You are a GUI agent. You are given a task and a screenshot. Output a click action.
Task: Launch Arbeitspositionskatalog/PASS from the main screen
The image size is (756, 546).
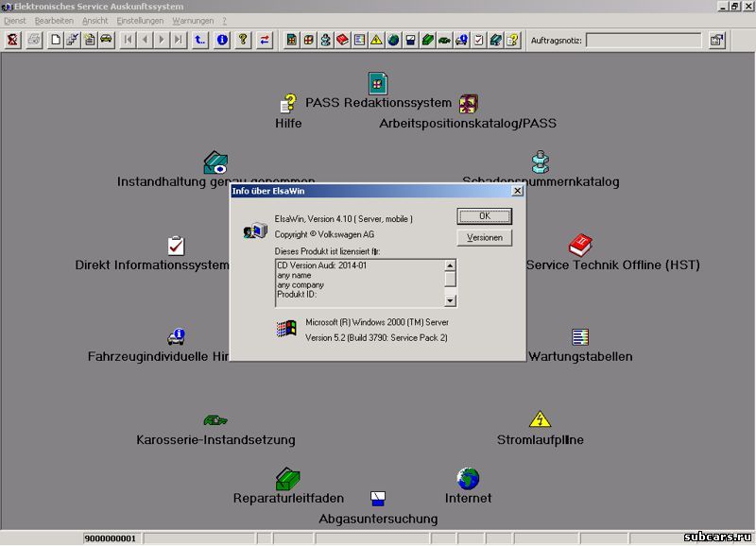(x=468, y=112)
